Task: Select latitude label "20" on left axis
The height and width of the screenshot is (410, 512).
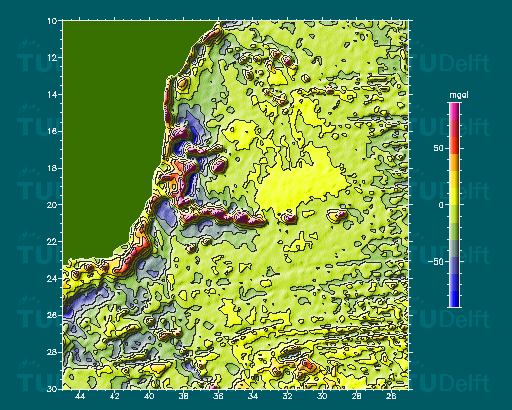Action: click(x=52, y=205)
